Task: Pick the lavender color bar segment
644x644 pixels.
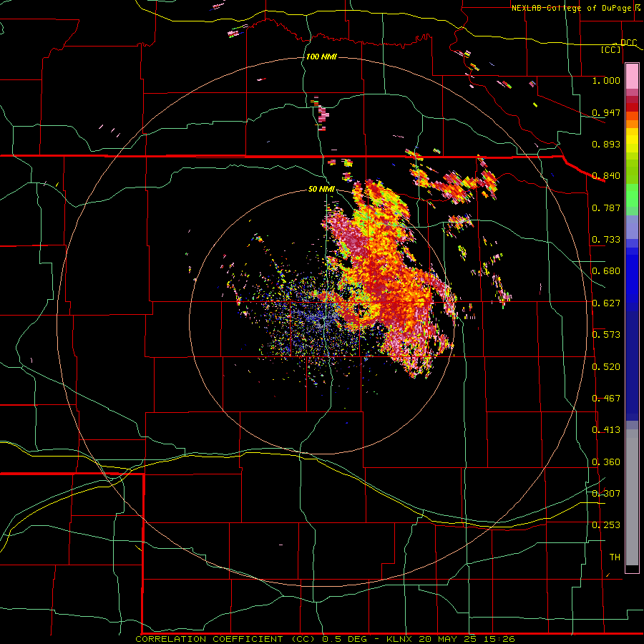Action: tap(632, 227)
